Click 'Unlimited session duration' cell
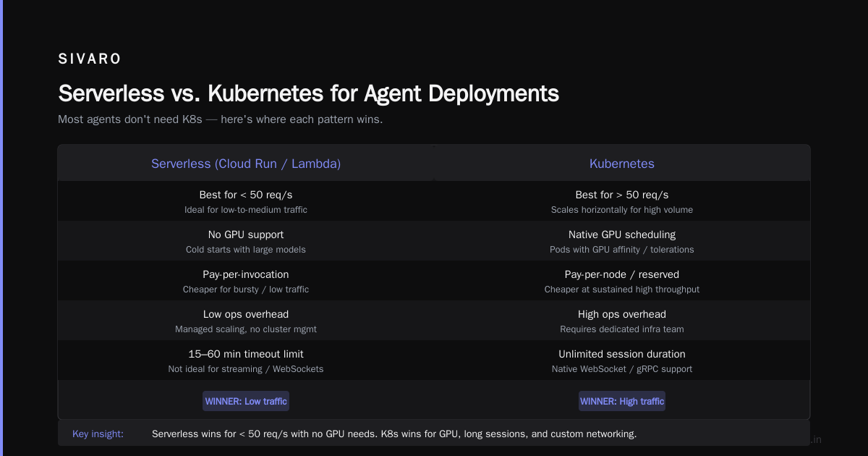The width and height of the screenshot is (868, 456). pyautogui.click(x=622, y=354)
